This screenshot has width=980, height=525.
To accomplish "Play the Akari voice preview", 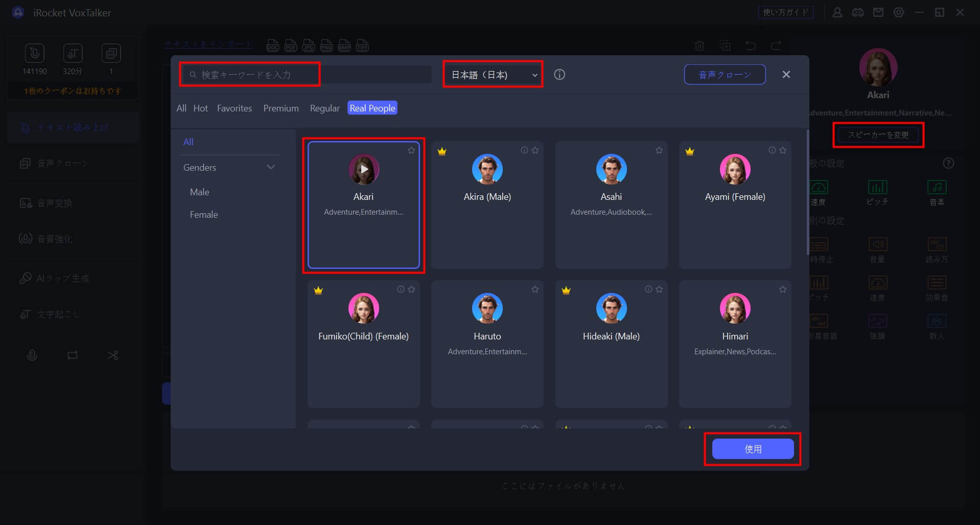I will [x=364, y=169].
